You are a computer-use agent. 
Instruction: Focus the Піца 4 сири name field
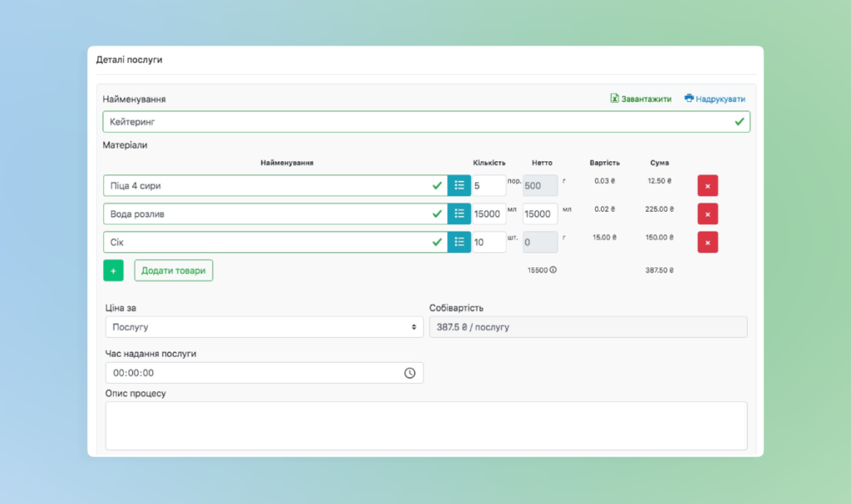click(x=266, y=185)
